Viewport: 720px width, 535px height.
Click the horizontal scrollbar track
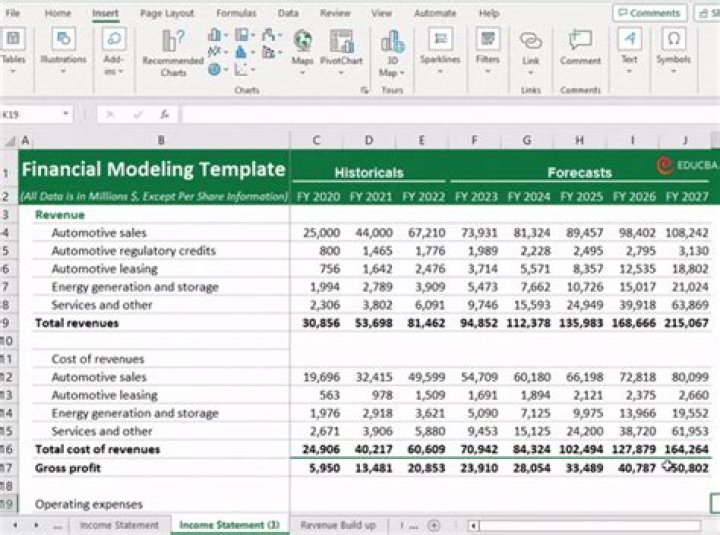tap(590, 525)
